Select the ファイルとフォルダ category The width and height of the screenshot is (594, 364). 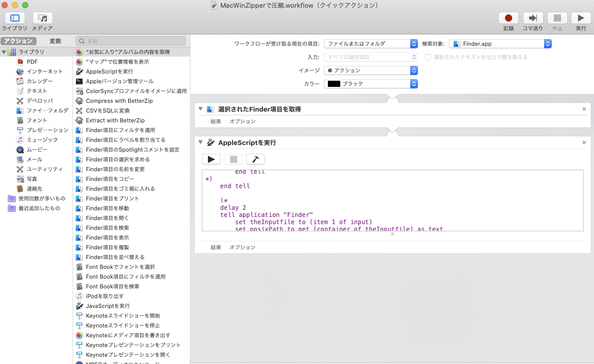click(x=47, y=111)
